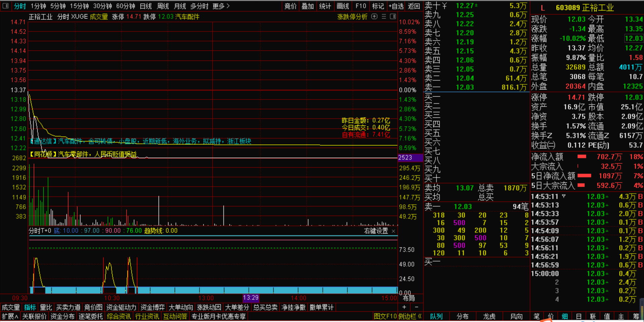644x322 pixels.
Task: Click the 2523 volume cursor label
Action: click(x=410, y=157)
